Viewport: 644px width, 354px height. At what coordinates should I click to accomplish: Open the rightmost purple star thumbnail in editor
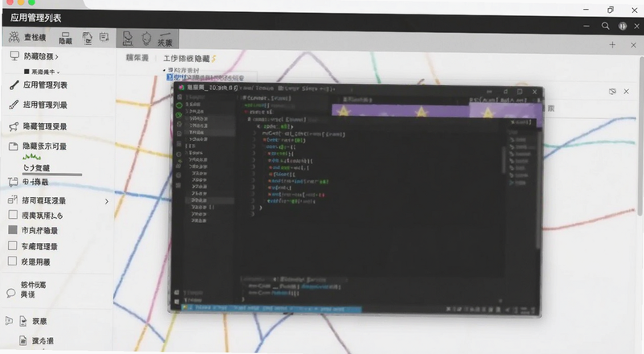(x=488, y=111)
